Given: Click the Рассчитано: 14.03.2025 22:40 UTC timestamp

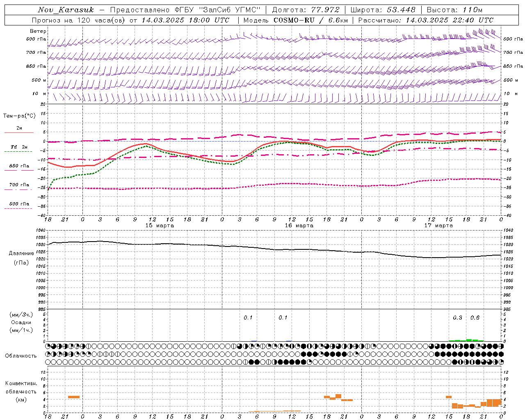Looking at the screenshot, I should click(x=426, y=20).
